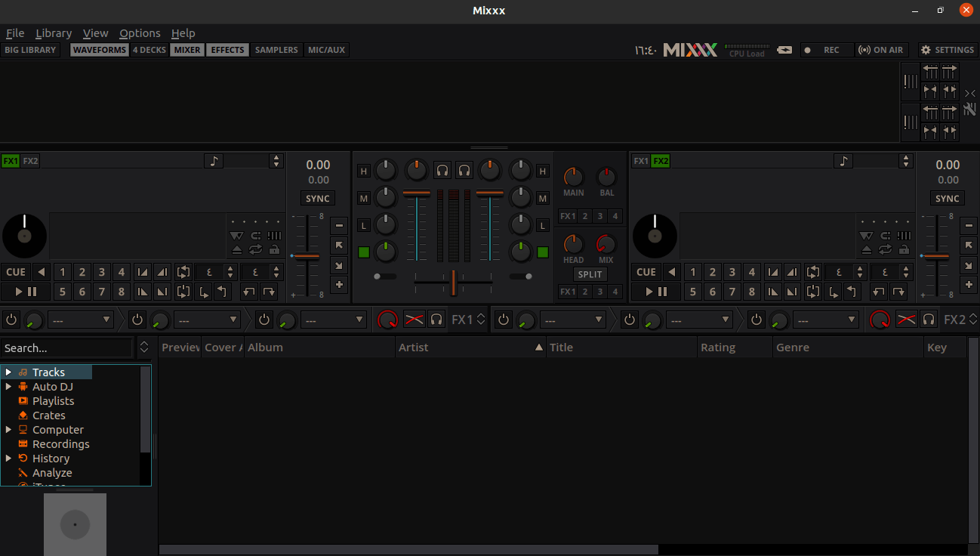Viewport: 980px width, 556px height.
Task: Expand the Tracks tree item
Action: point(8,372)
